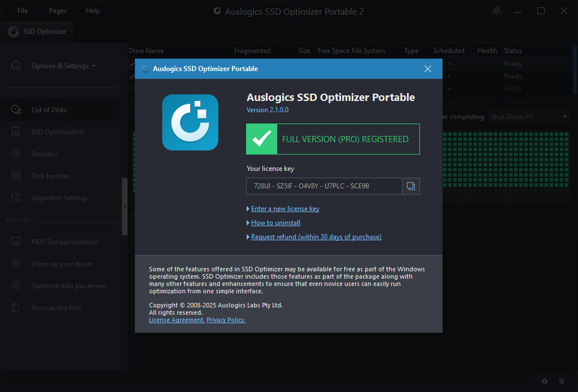Click the Algorithm Settings gear icon
Screen dimensions: 578x392
pos(15,197)
